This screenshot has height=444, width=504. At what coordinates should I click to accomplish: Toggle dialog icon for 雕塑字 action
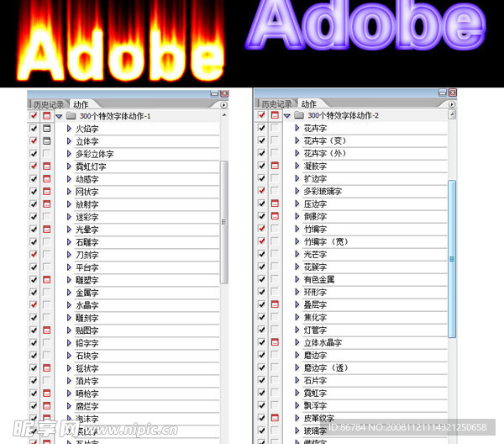(x=46, y=279)
